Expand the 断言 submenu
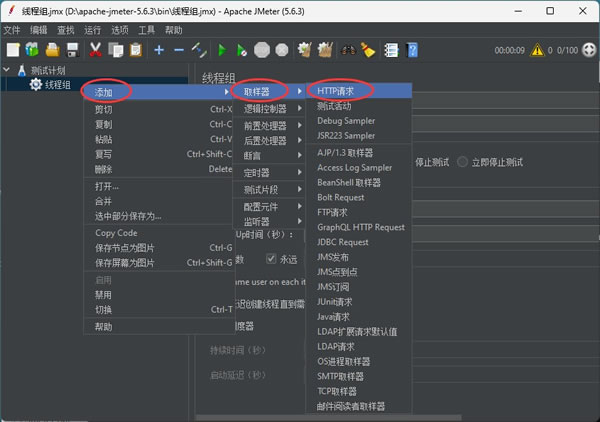 [x=269, y=155]
